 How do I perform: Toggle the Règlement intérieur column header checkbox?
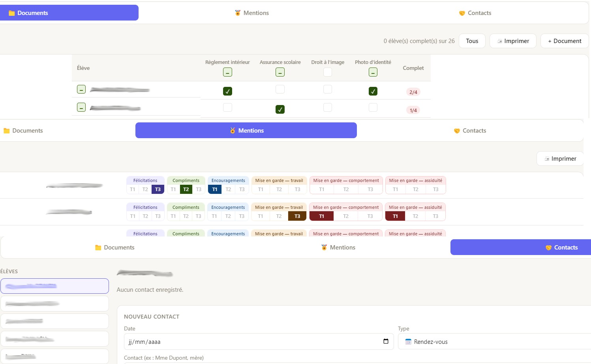(x=227, y=72)
